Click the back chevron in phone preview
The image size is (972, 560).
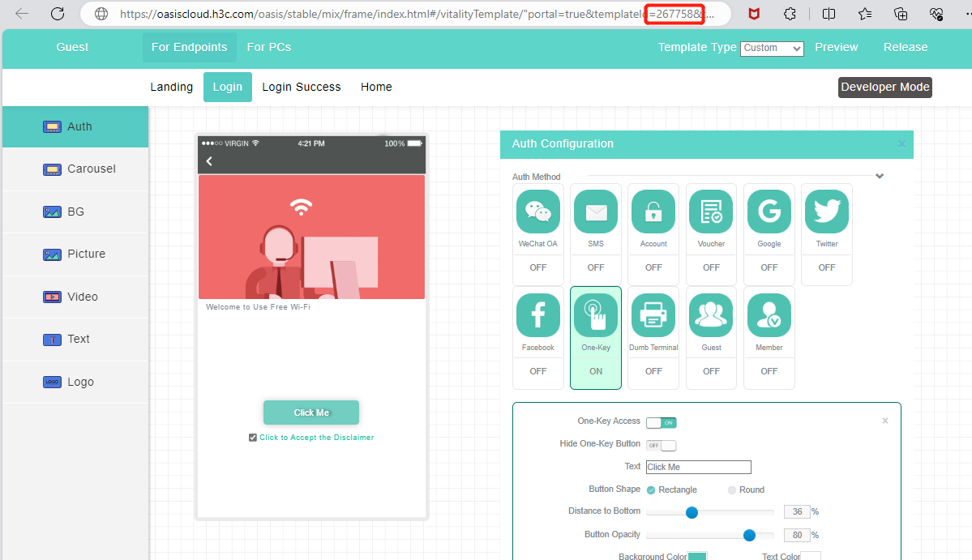209,161
